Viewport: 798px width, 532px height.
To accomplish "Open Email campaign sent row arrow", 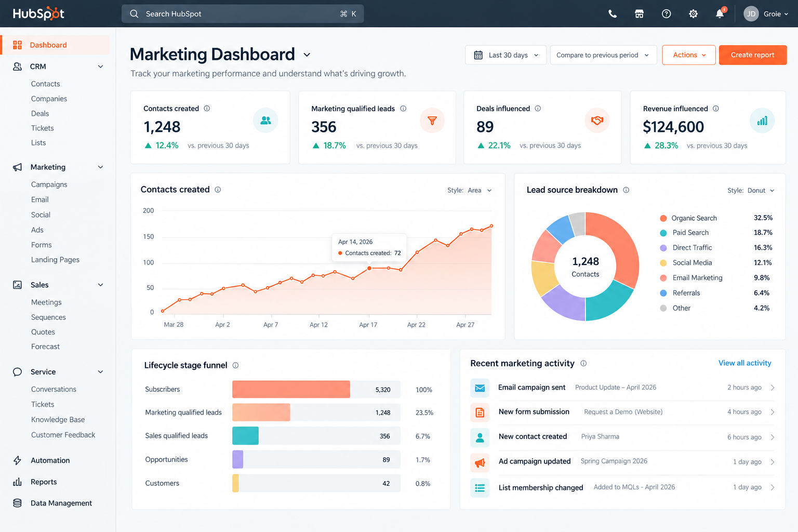I will (x=773, y=388).
